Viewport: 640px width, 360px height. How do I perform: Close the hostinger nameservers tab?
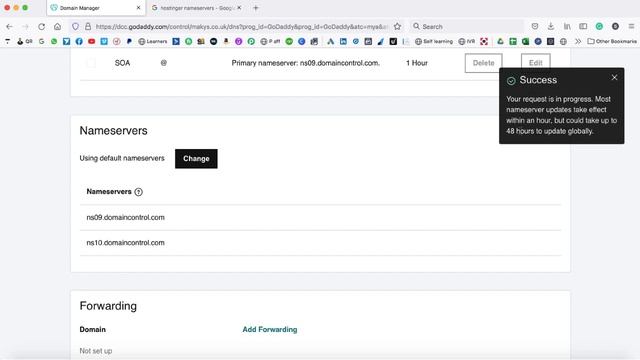(x=239, y=8)
